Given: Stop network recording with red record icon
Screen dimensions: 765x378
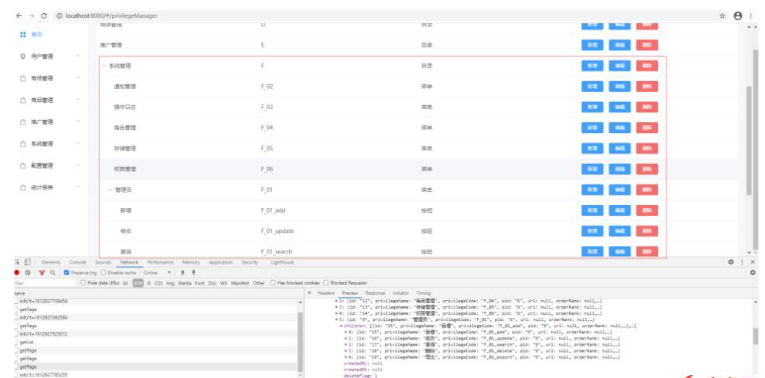Looking at the screenshot, I should click(x=18, y=273).
